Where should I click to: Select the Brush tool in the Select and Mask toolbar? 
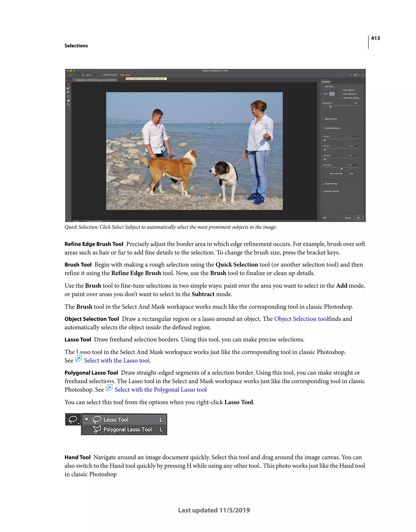(68, 92)
